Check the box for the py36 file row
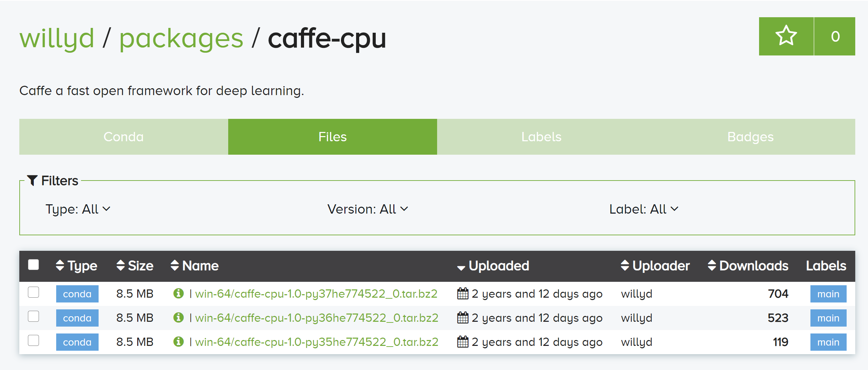Image resolution: width=868 pixels, height=370 pixels. point(33,316)
